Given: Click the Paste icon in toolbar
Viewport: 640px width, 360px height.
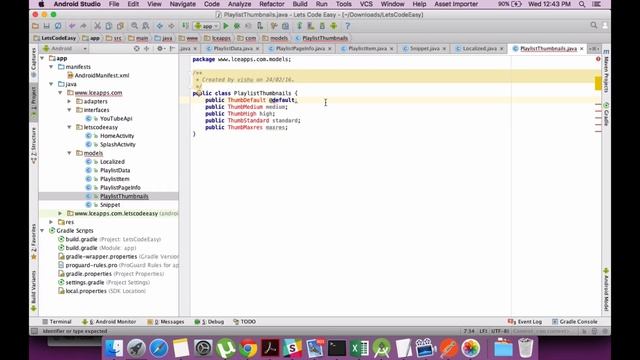Looking at the screenshot, I should tap(120, 26).
